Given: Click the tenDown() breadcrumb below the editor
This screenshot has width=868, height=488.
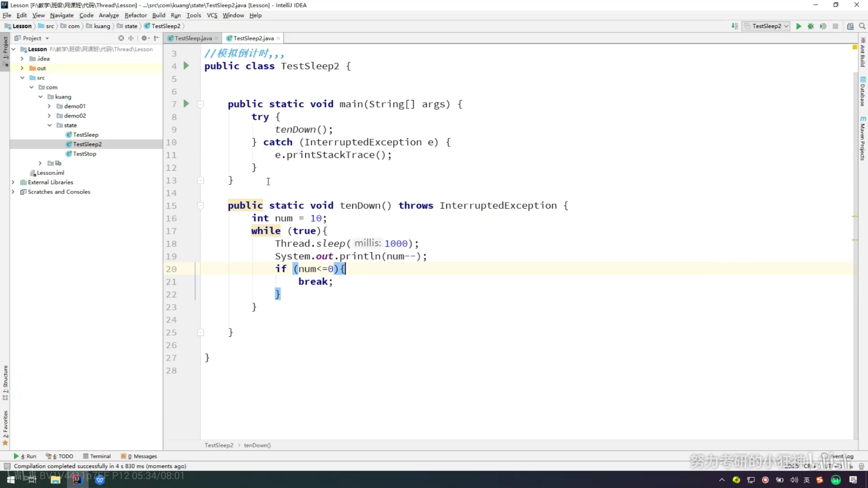Looking at the screenshot, I should pos(257,445).
